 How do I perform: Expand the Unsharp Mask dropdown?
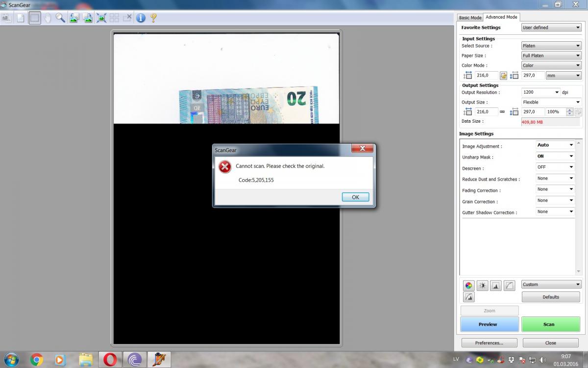(555, 156)
